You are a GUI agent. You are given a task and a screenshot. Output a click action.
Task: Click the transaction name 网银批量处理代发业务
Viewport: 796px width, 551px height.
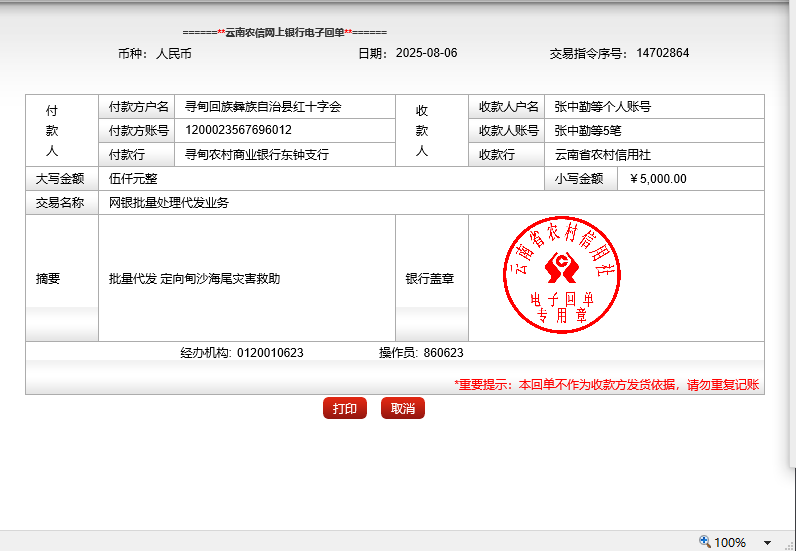pyautogui.click(x=169, y=203)
